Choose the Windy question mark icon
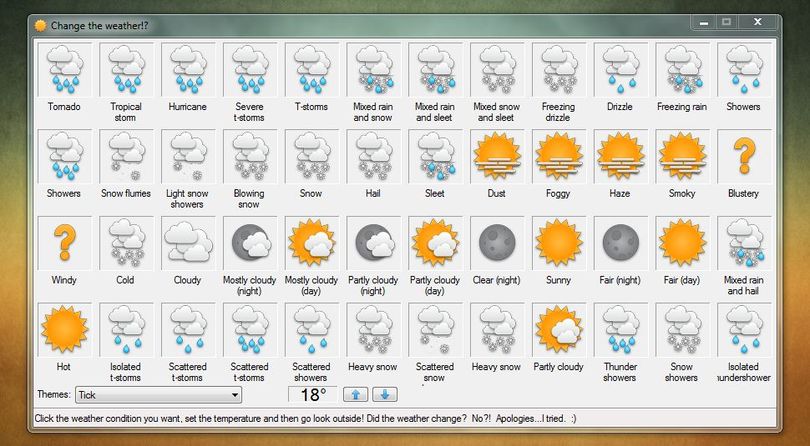Screen dimensions: 810x446 64,243
